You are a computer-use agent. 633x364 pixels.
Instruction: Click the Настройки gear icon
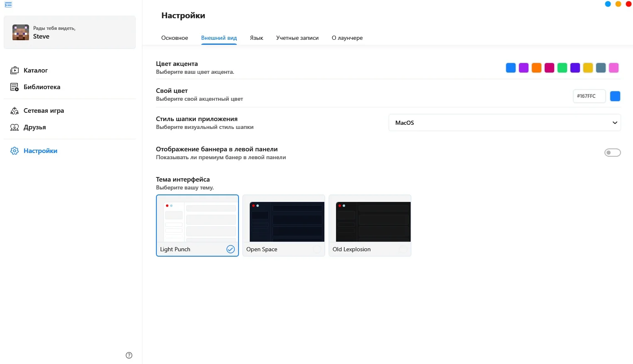15,151
